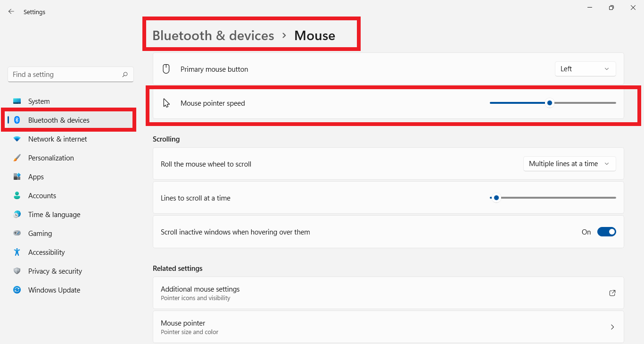This screenshot has width=644, height=344.
Task: Open the Mouse pointer settings chevron
Action: pyautogui.click(x=612, y=327)
